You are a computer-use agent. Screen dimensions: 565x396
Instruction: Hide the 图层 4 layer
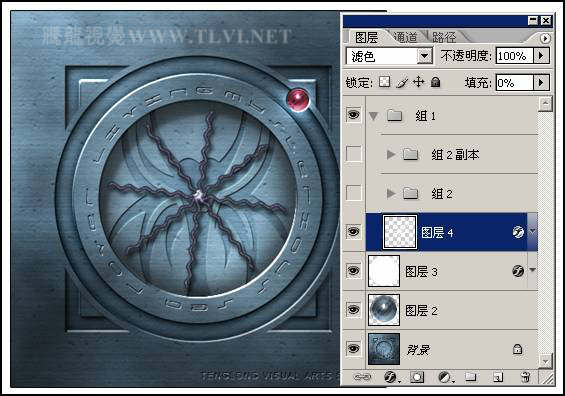point(353,232)
